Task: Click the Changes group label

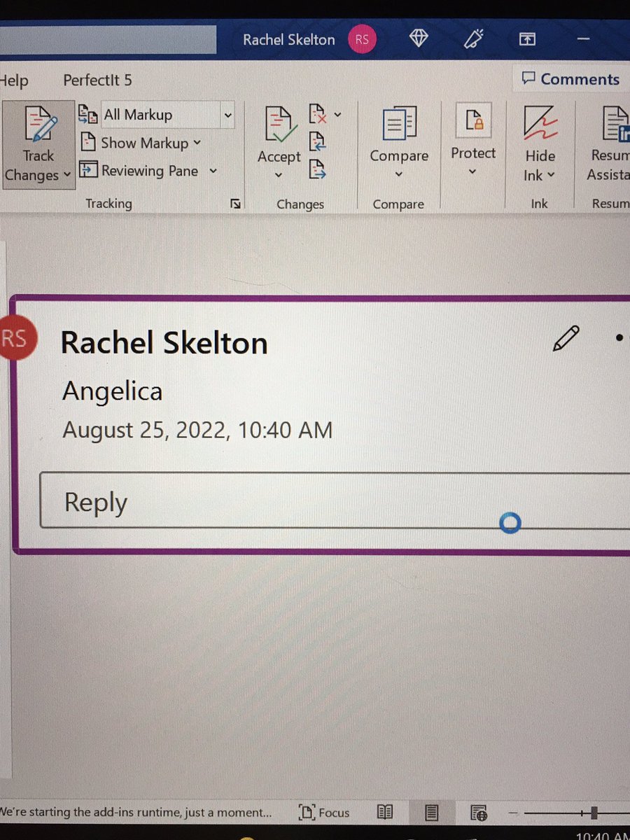Action: point(300,204)
